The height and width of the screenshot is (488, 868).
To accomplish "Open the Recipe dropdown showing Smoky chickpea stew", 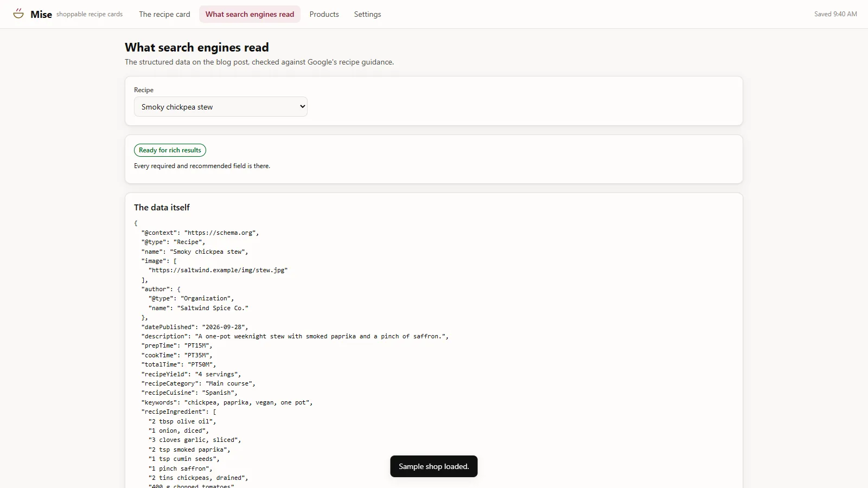I will point(221,107).
